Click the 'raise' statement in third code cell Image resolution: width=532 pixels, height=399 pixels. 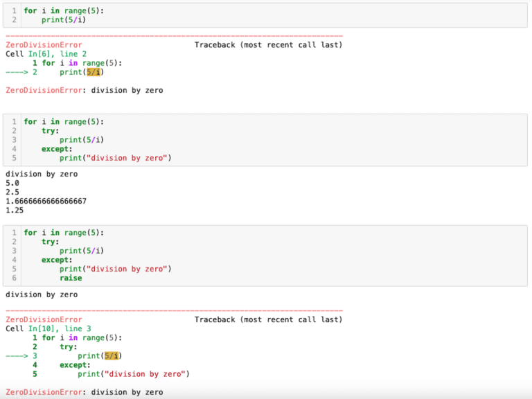(x=71, y=278)
